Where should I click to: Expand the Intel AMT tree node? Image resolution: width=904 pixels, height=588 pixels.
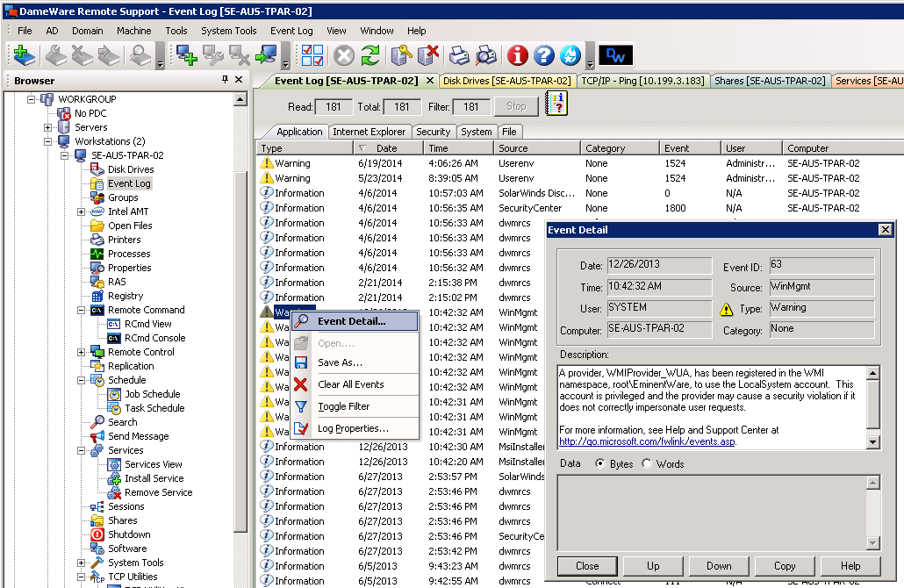[x=82, y=212]
